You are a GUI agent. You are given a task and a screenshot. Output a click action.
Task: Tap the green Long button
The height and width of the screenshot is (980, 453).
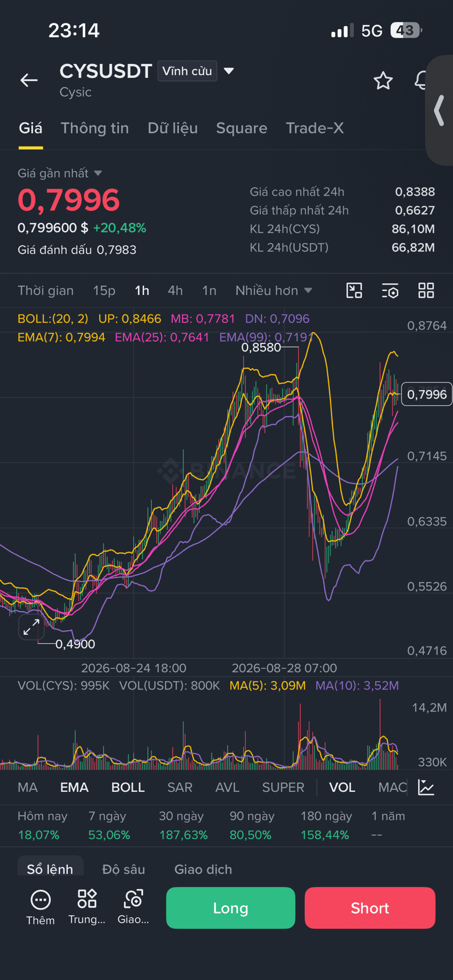[x=230, y=908]
